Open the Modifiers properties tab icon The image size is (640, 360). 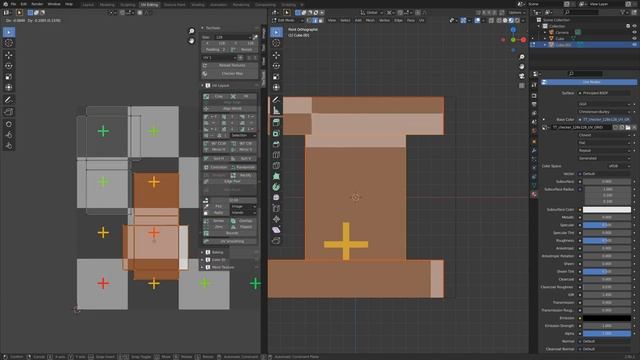click(x=534, y=150)
